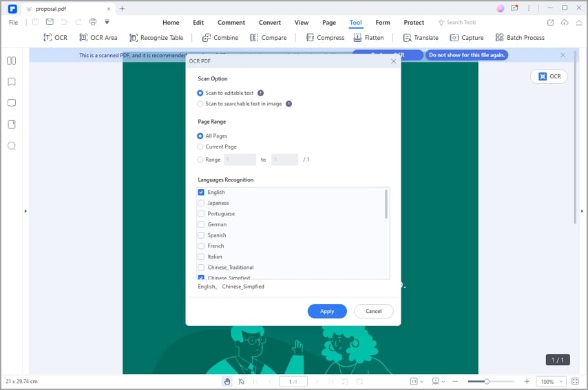This screenshot has height=390, width=588.
Task: Switch to the Home tab
Action: click(171, 23)
